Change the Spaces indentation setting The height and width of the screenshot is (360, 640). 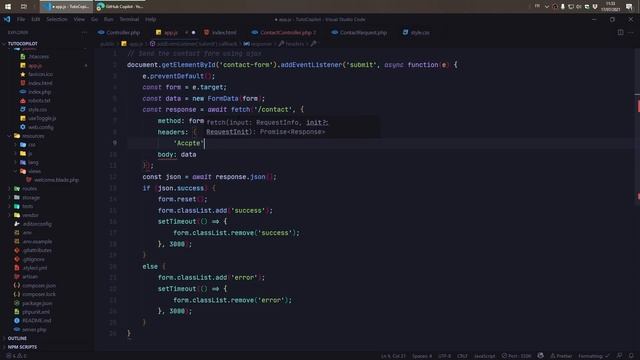(422, 356)
